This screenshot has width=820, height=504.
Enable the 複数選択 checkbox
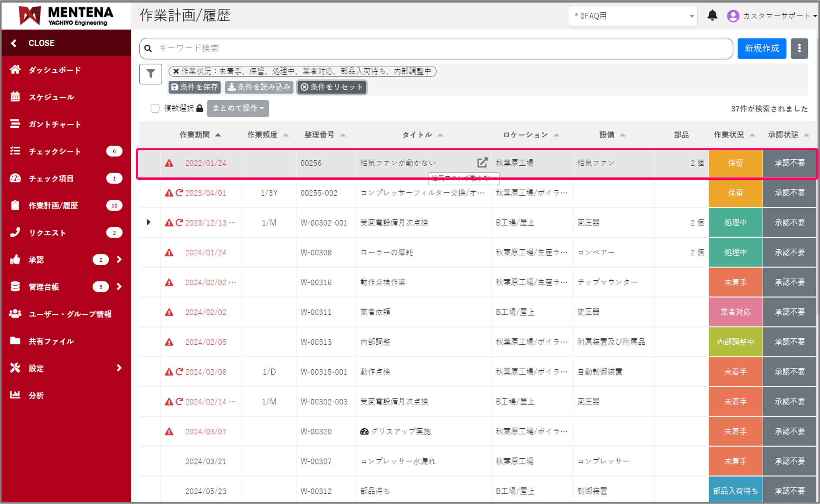[155, 108]
